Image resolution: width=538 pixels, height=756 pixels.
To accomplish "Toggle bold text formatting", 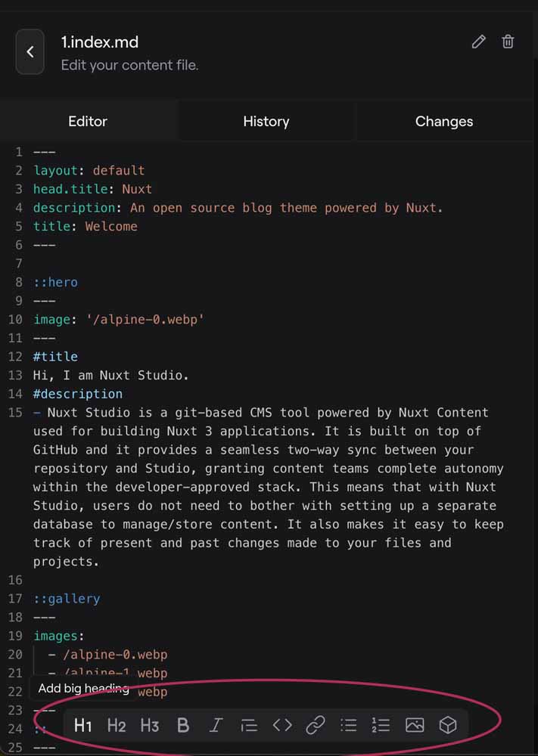I will pyautogui.click(x=182, y=725).
